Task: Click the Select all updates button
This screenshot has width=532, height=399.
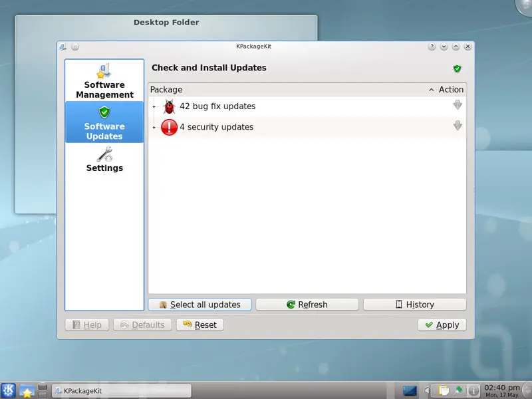Action: [200, 305]
